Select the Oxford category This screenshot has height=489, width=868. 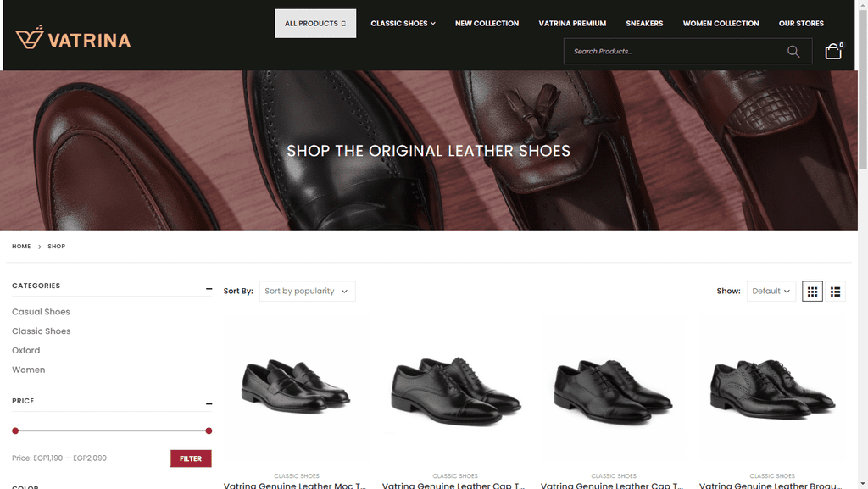(26, 351)
